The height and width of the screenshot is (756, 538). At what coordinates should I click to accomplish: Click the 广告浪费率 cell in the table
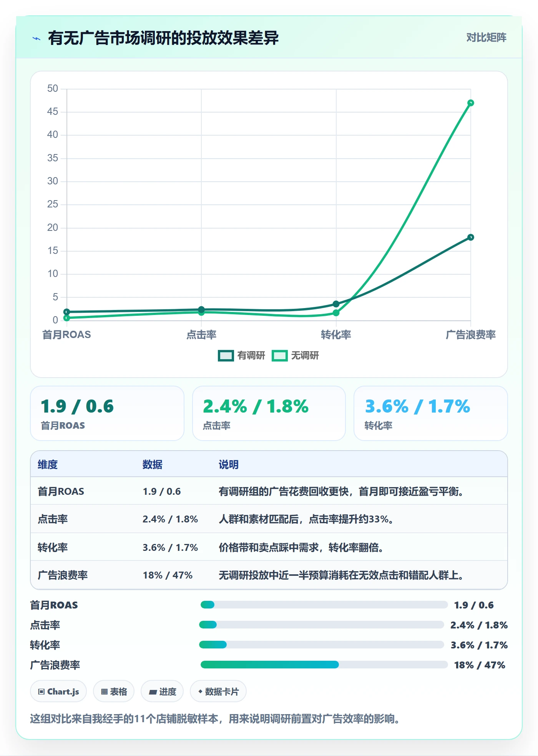click(x=63, y=575)
